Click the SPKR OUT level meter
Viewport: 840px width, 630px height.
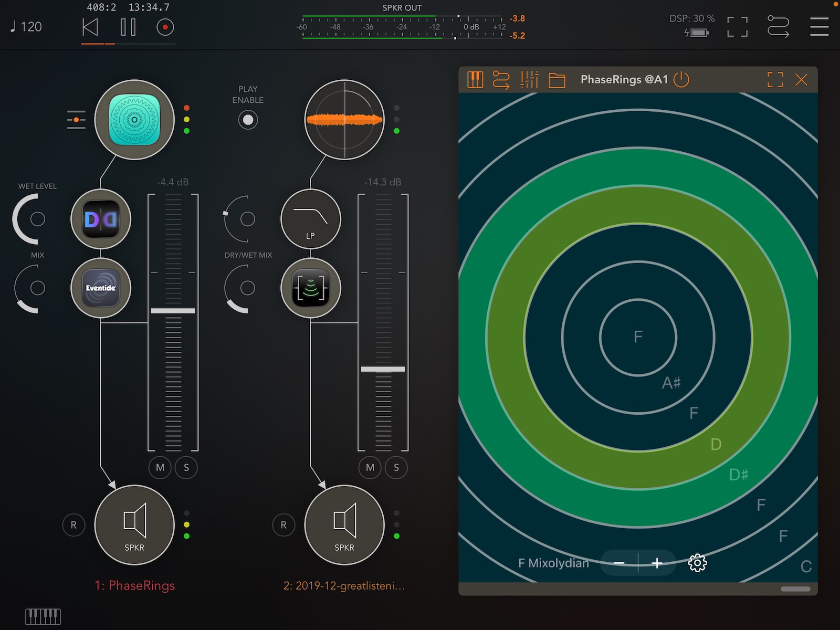click(402, 27)
